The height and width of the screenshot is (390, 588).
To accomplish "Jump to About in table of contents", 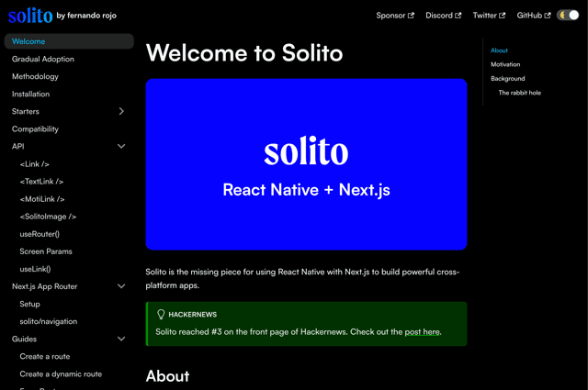I will pyautogui.click(x=499, y=50).
